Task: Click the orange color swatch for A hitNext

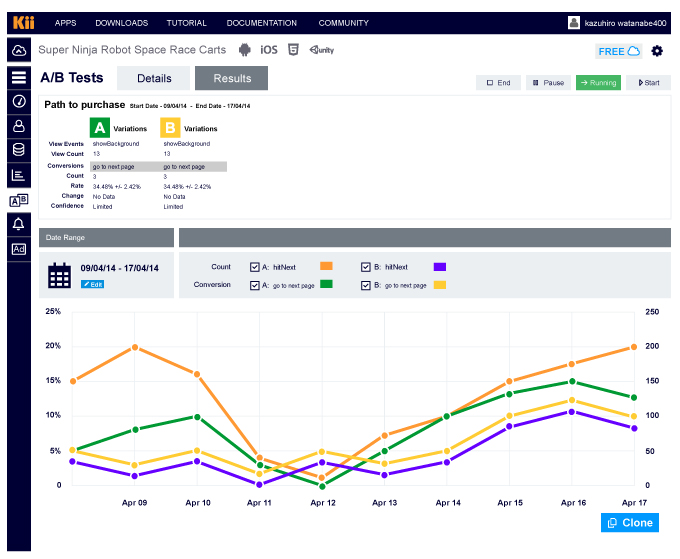Action: pos(326,267)
